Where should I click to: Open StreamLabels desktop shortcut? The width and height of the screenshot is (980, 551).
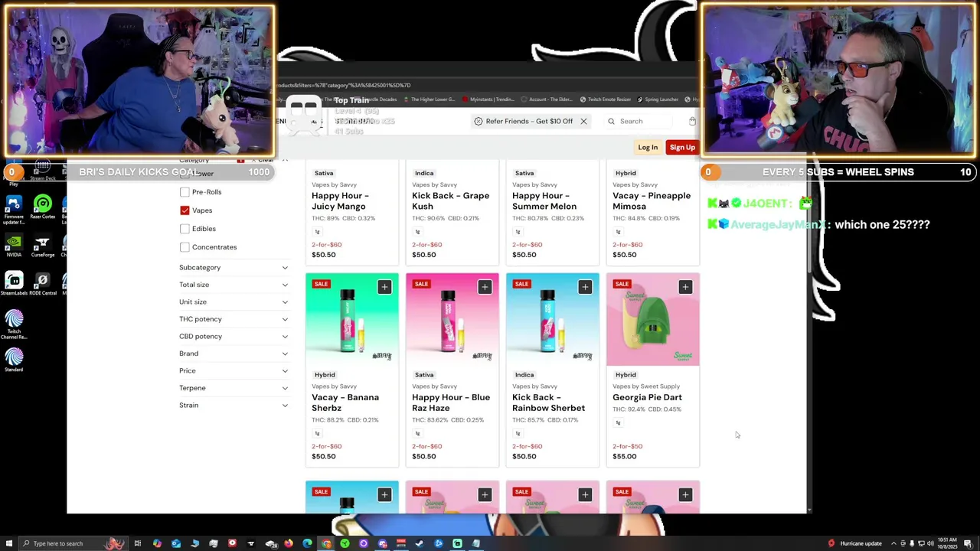coord(13,284)
